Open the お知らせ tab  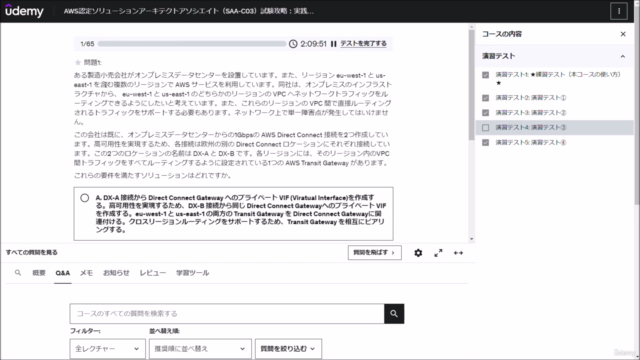tap(116, 273)
